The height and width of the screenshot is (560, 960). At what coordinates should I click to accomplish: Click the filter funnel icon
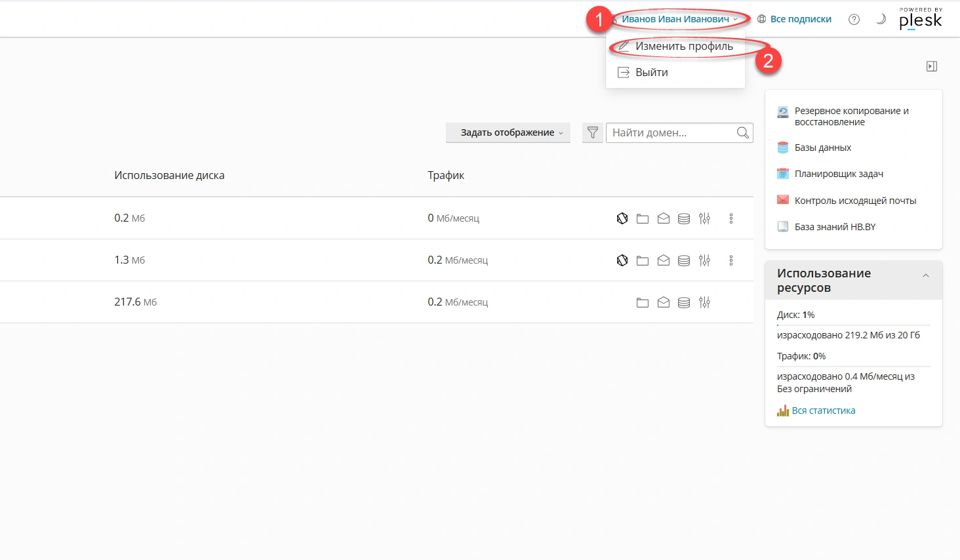593,133
